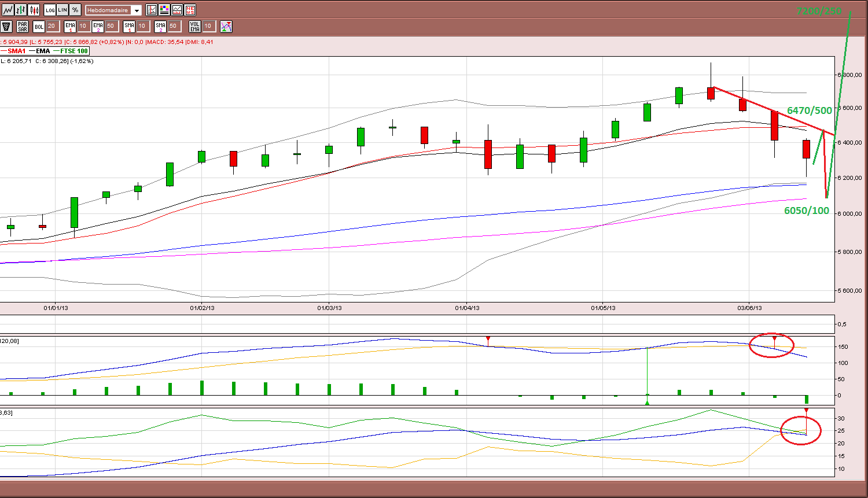Edit the EMA 2 period field
Image resolution: width=868 pixels, height=498 pixels.
[x=111, y=26]
